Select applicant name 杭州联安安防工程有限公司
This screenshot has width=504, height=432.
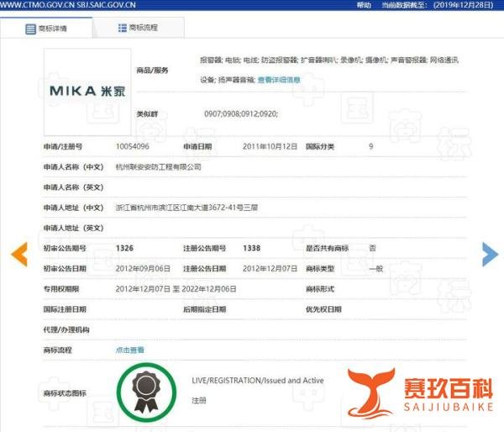pyautogui.click(x=159, y=167)
